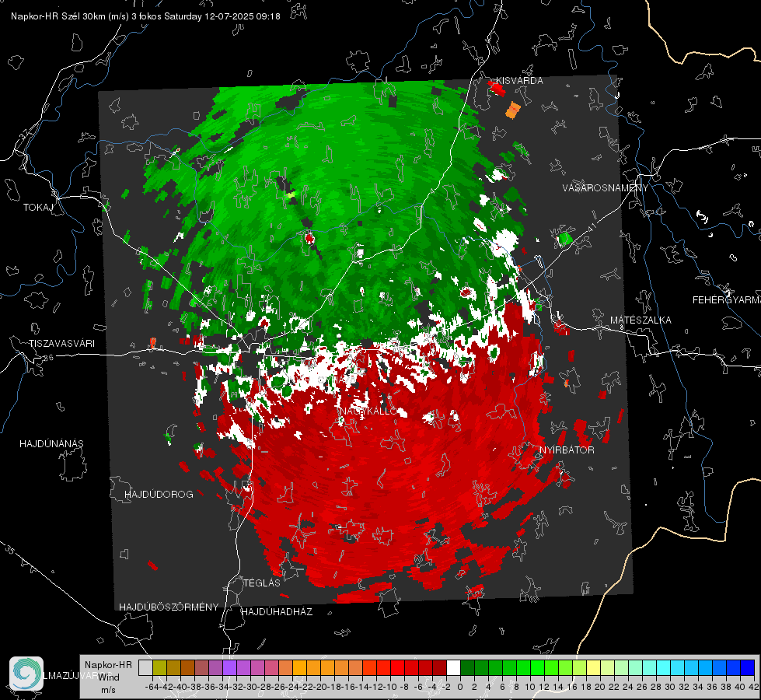
Task: Click the swirl logo icon beside the legend
Action: coord(26,674)
